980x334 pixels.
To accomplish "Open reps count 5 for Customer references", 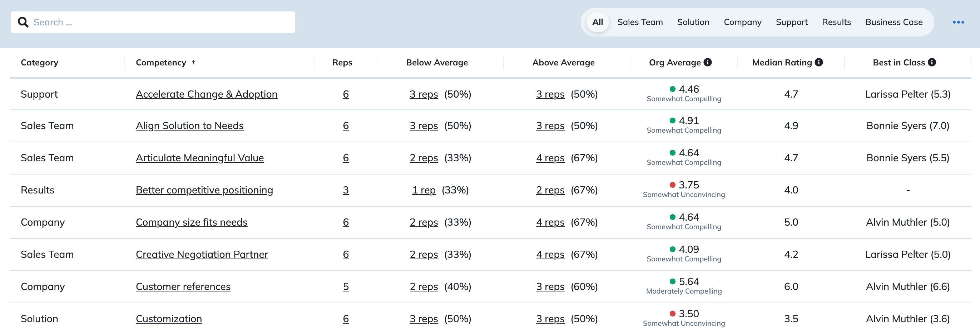I will (346, 286).
